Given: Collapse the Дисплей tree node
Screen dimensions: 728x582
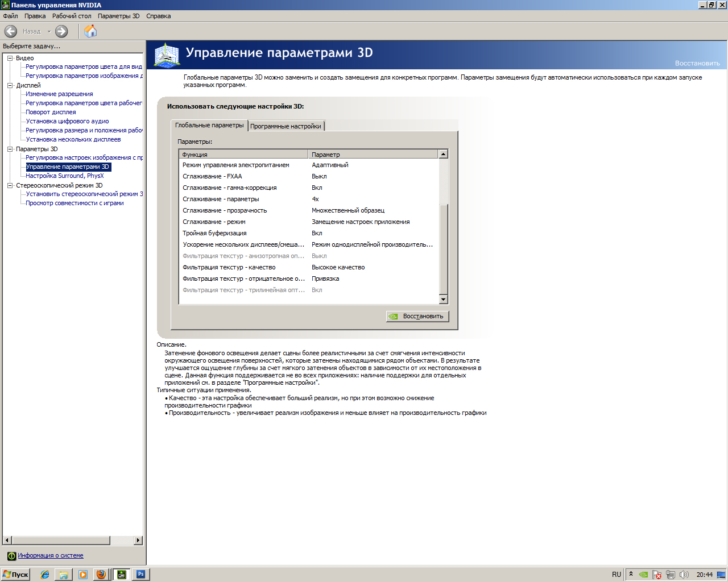Looking at the screenshot, I should 10,85.
